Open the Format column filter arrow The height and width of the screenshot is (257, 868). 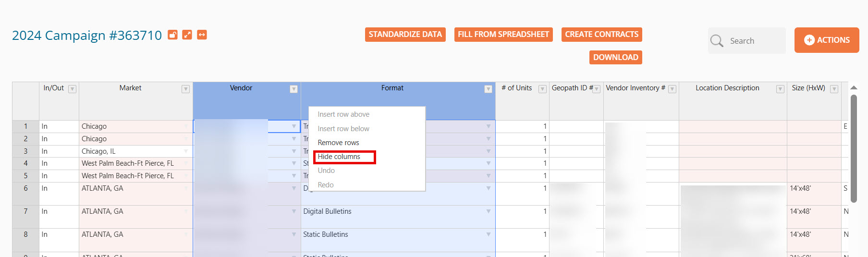coord(488,89)
